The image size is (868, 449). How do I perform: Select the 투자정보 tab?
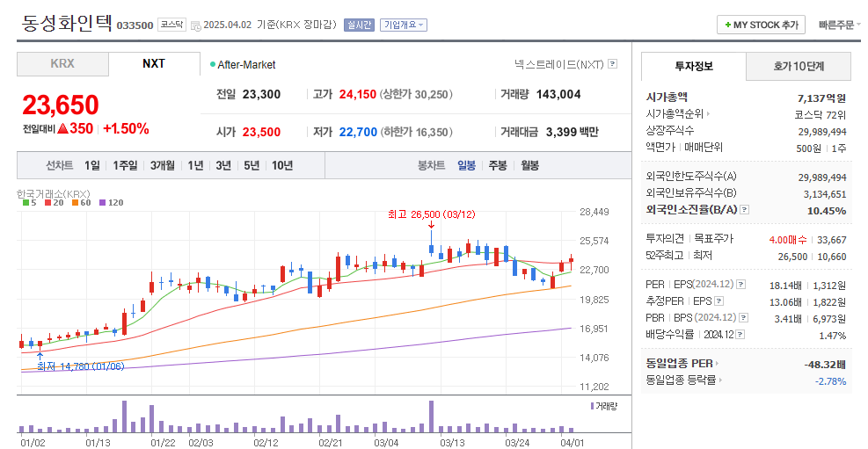pyautogui.click(x=694, y=67)
